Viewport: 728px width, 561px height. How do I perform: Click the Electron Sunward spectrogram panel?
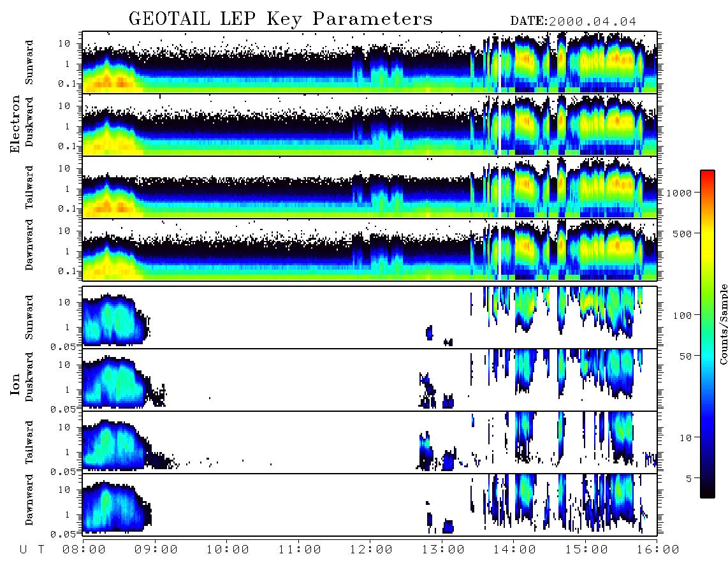(x=370, y=62)
